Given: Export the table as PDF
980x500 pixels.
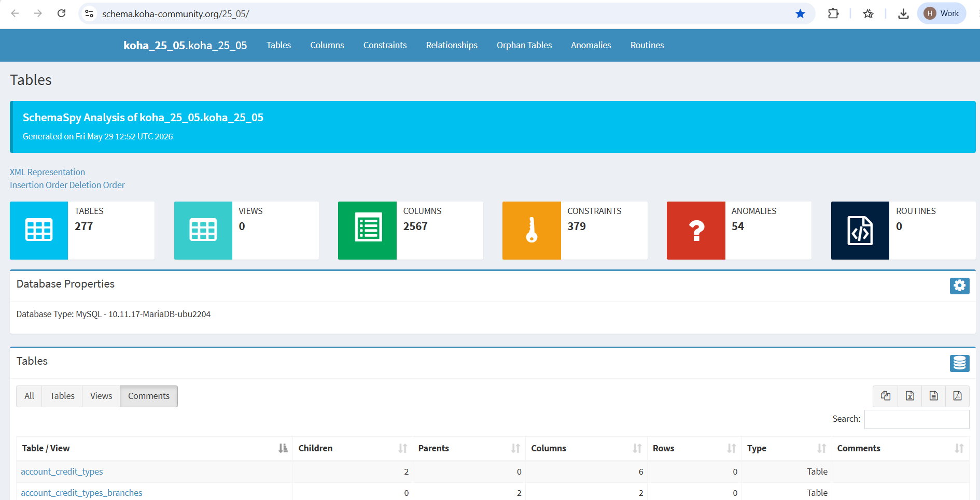Looking at the screenshot, I should (x=958, y=396).
